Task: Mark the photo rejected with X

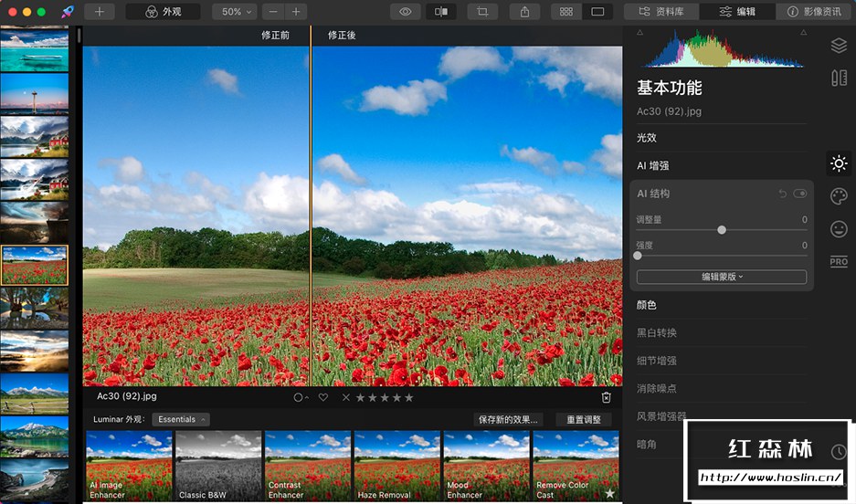Action: [x=345, y=398]
